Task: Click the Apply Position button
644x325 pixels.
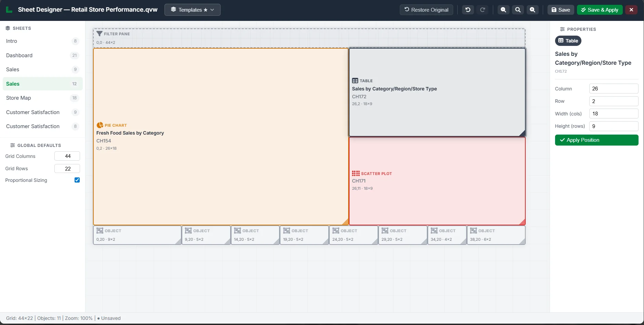Action: click(x=596, y=140)
